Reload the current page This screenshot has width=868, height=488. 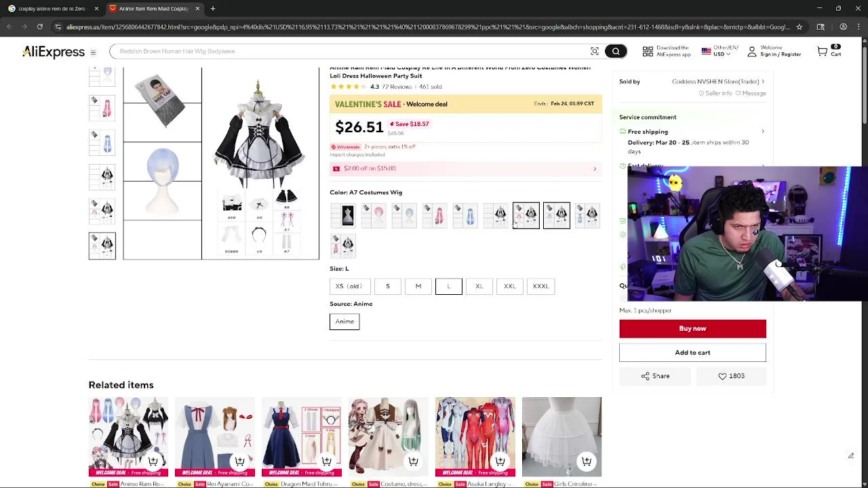pyautogui.click(x=39, y=27)
